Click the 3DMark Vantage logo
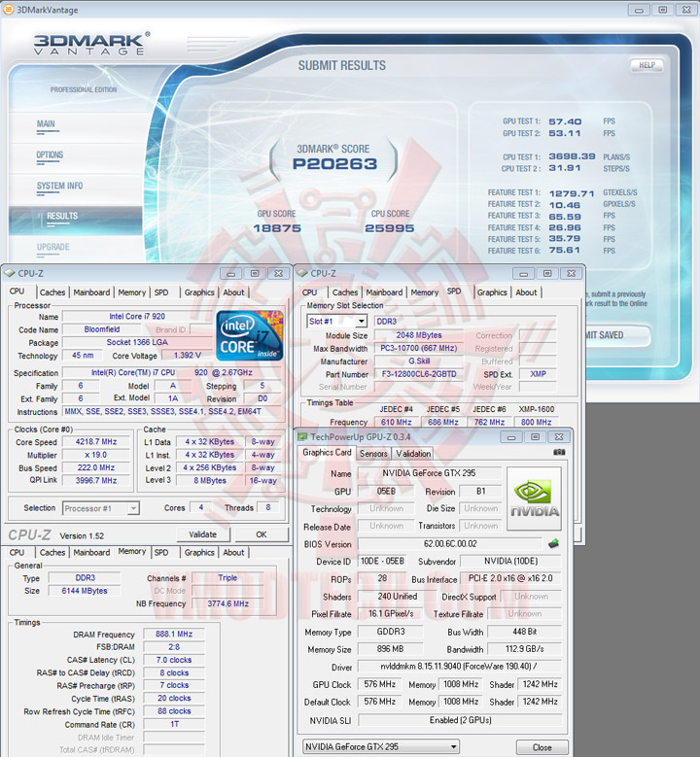 (91, 44)
